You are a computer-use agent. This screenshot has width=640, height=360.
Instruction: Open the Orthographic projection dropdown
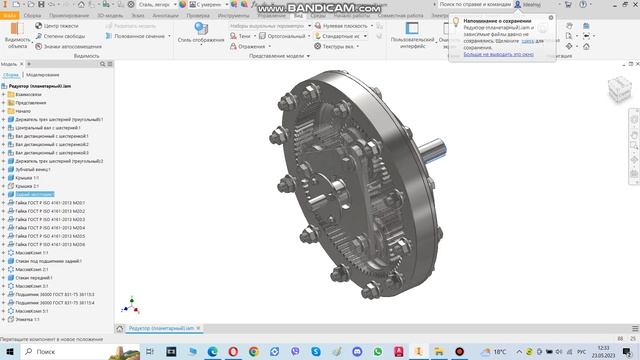point(309,36)
